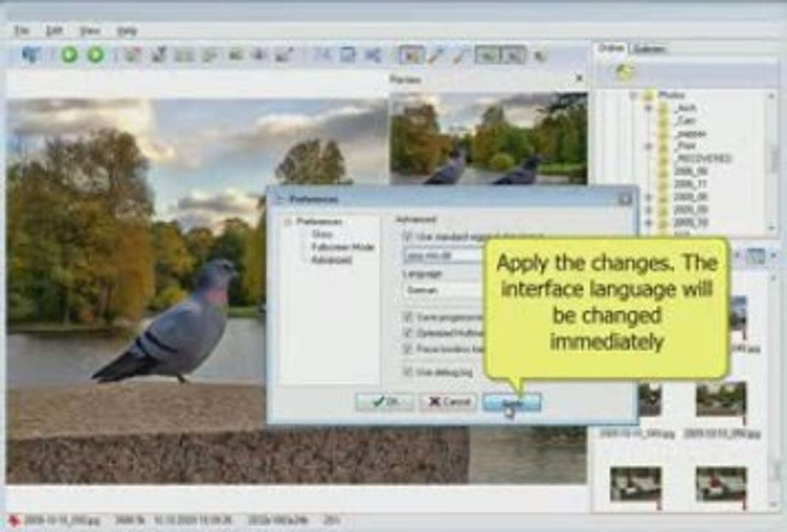Image resolution: width=787 pixels, height=532 pixels.
Task: Toggle the Optimized Huffman checkbox
Action: (408, 332)
